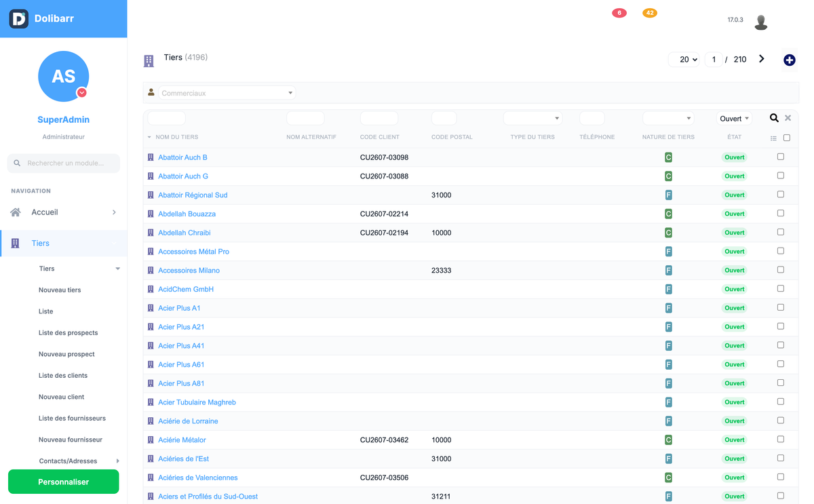
Task: Check the box for Abattoir Auch G
Action: pos(781,176)
